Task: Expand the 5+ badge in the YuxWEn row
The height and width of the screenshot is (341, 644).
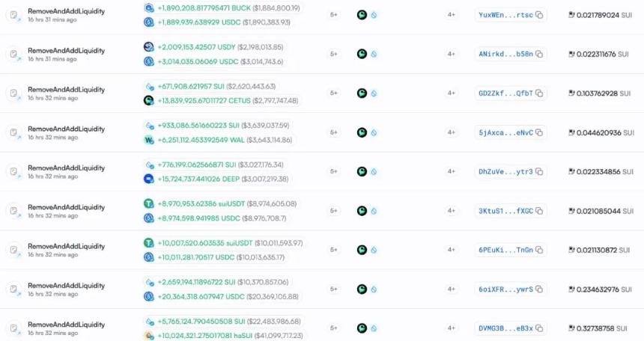Action: pyautogui.click(x=334, y=15)
